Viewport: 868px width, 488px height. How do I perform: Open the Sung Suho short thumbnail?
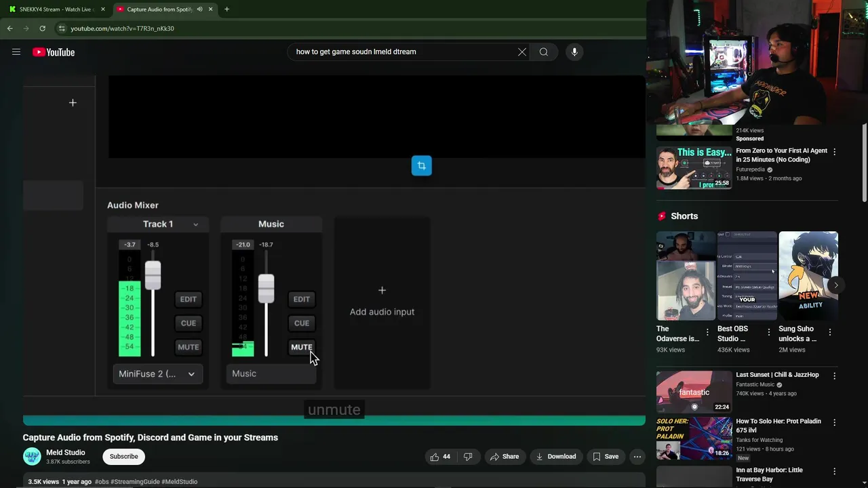point(808,276)
